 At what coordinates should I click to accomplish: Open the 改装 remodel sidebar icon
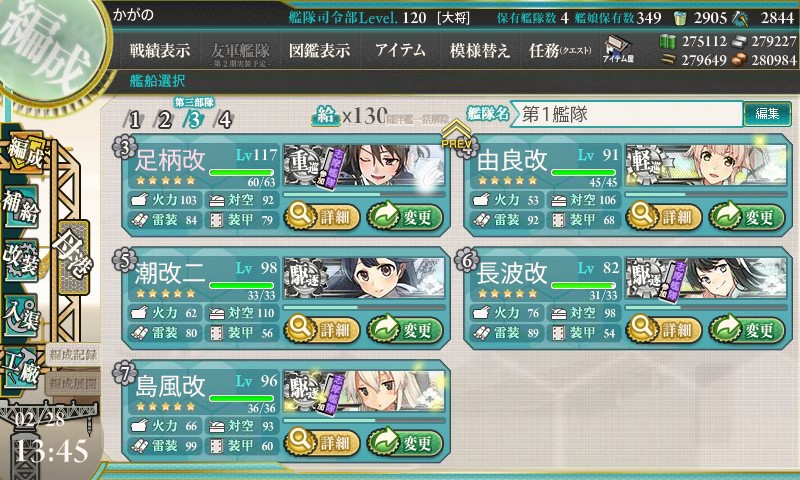point(21,259)
